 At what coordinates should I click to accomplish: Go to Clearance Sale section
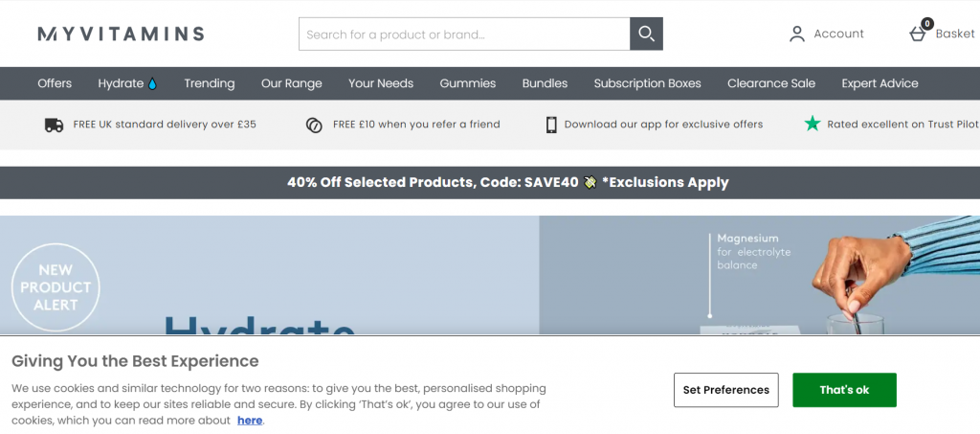(771, 83)
